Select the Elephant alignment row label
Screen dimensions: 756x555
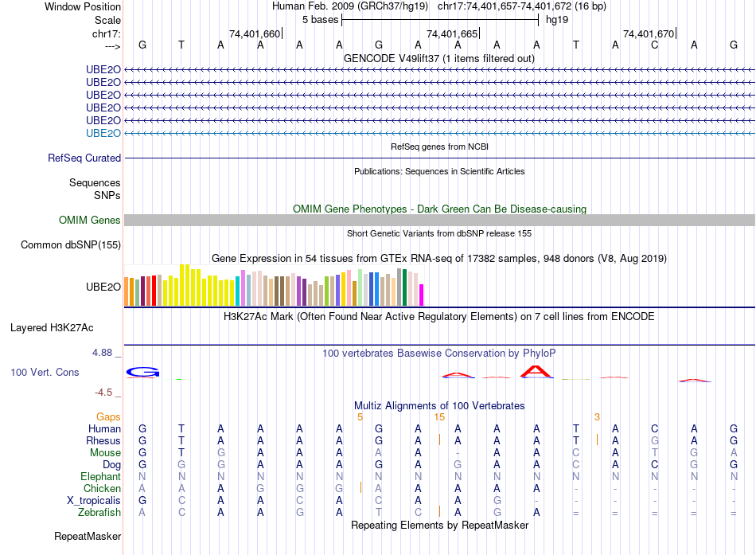click(x=100, y=476)
